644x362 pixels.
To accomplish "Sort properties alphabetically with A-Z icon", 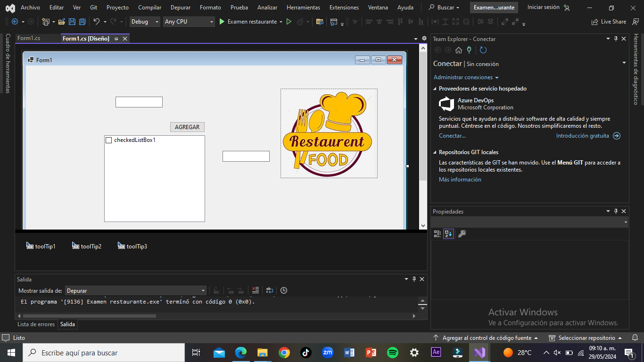I will coord(448,234).
